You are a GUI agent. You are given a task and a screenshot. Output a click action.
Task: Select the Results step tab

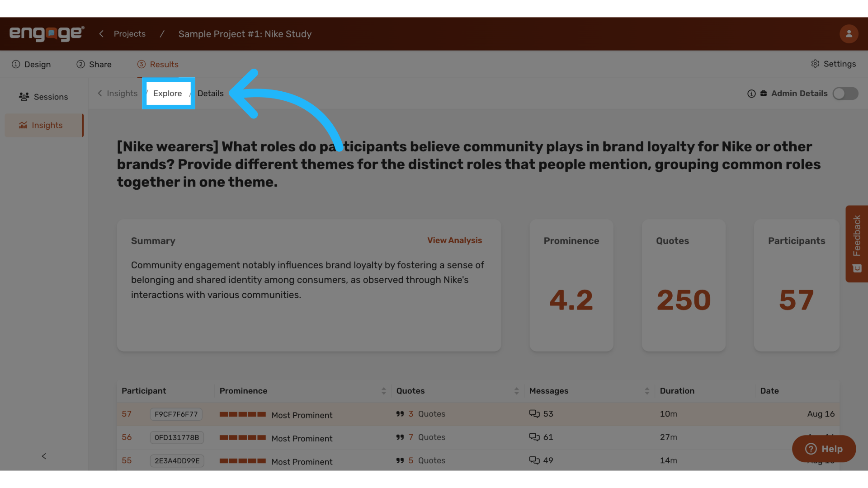158,65
